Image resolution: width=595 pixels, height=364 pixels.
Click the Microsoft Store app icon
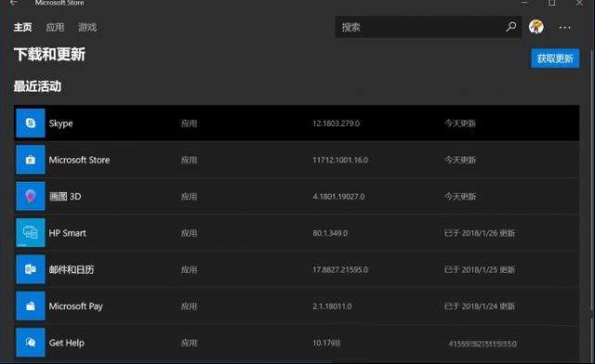click(31, 160)
